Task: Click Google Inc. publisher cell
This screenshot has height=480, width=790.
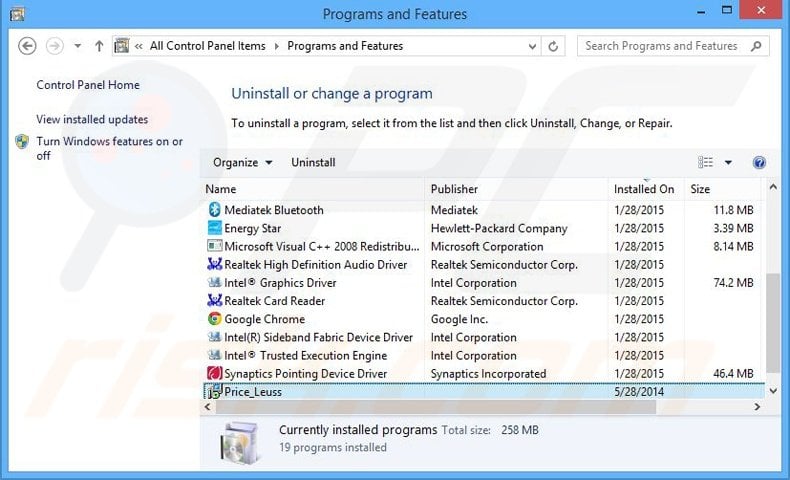Action: pyautogui.click(x=459, y=319)
